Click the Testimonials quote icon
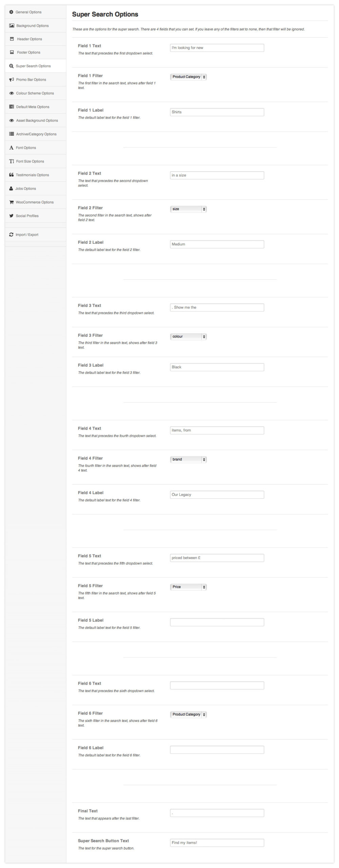 pos(12,175)
